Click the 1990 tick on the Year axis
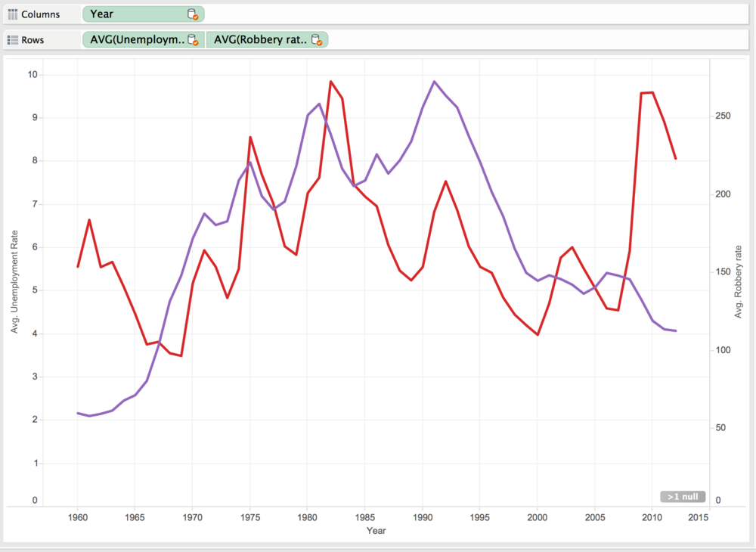Image resolution: width=756 pixels, height=552 pixels. (423, 517)
